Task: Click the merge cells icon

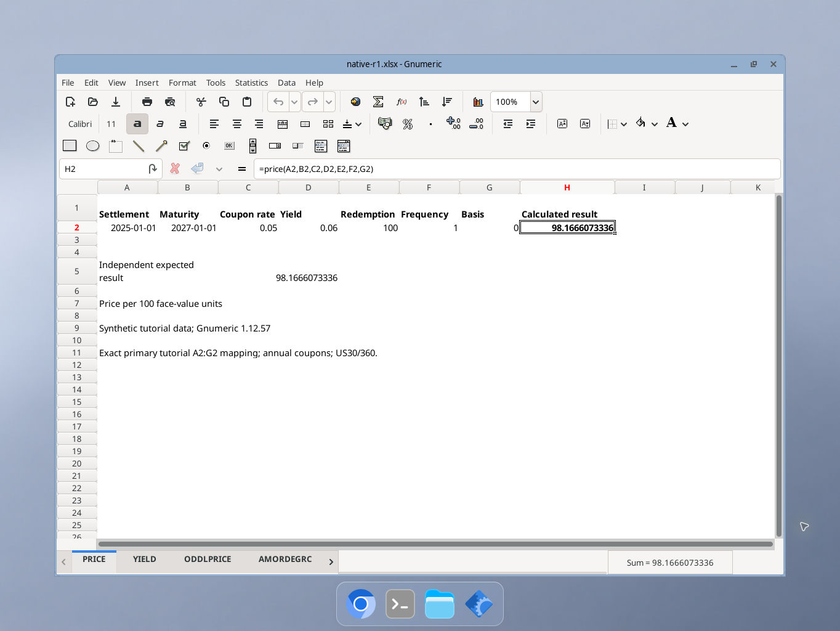Action: click(283, 124)
